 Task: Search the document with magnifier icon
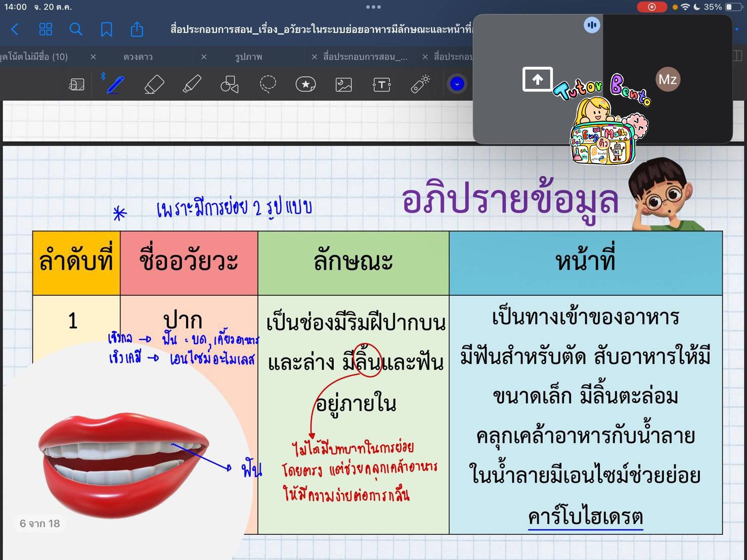(x=76, y=29)
